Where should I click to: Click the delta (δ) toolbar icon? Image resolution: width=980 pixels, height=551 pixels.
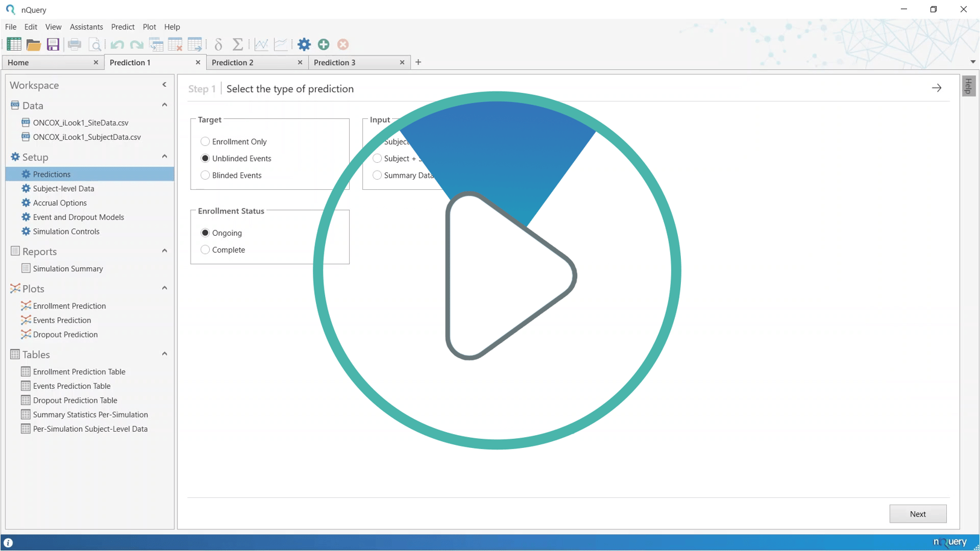[218, 44]
